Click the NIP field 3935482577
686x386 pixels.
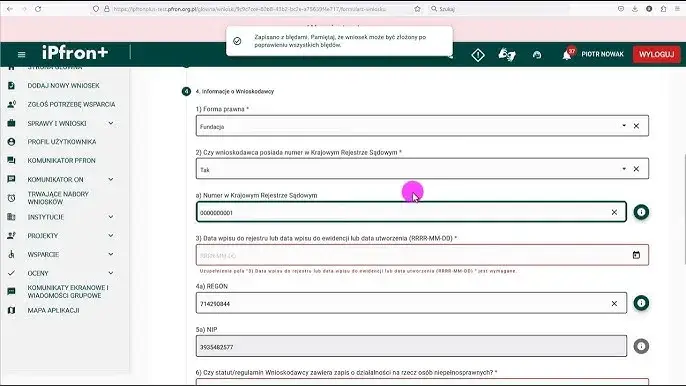[411, 347]
